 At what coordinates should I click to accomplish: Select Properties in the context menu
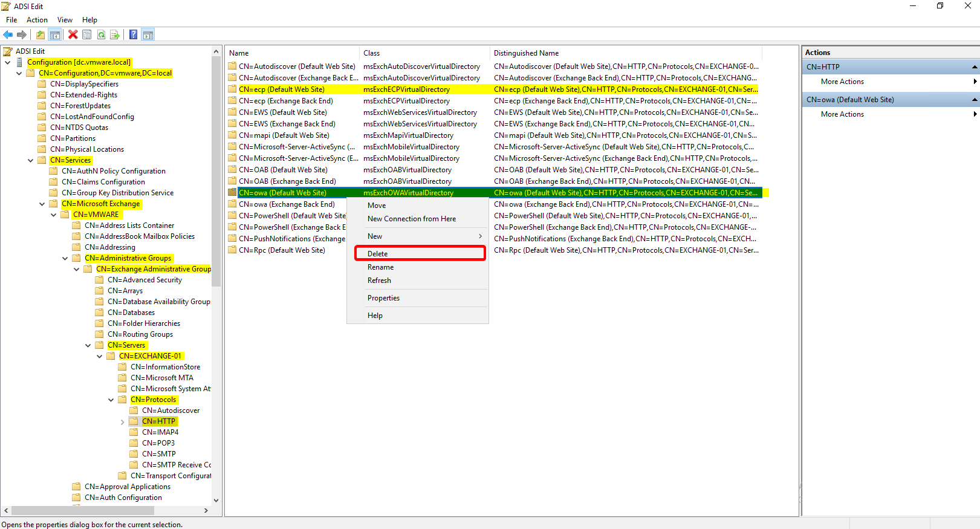pyautogui.click(x=383, y=298)
